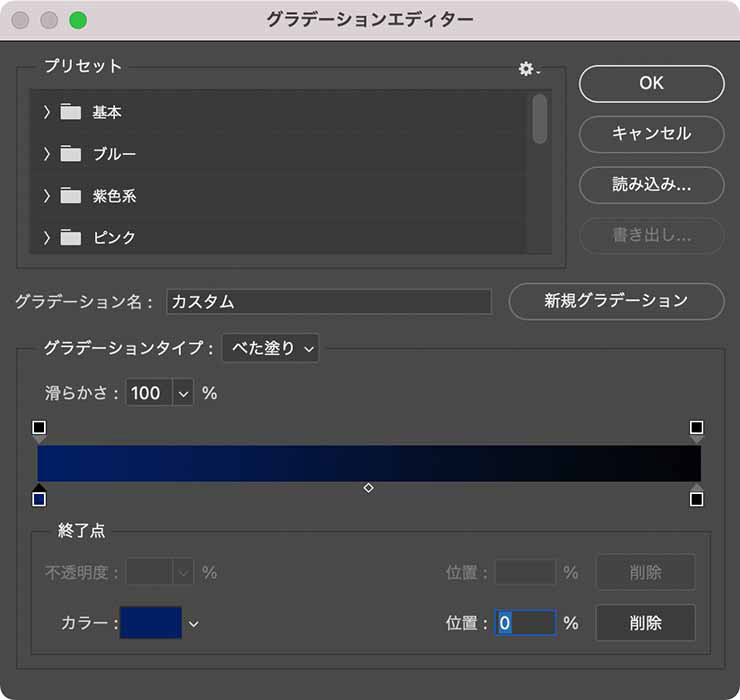Click the 基本 folder icon
Screen dimensions: 740x700
tap(70, 112)
